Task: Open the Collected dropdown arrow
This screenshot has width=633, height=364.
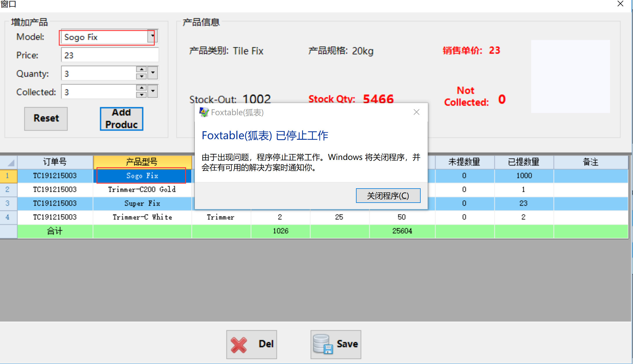Action: 153,91
